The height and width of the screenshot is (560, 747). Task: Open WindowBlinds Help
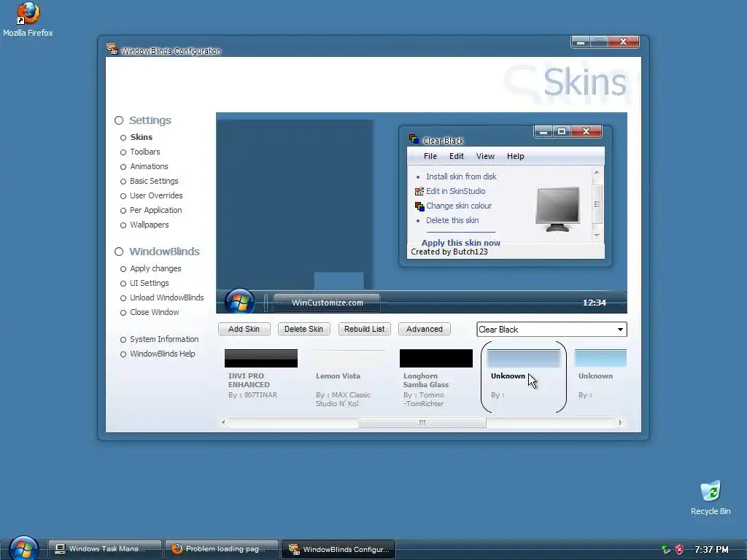pos(158,354)
